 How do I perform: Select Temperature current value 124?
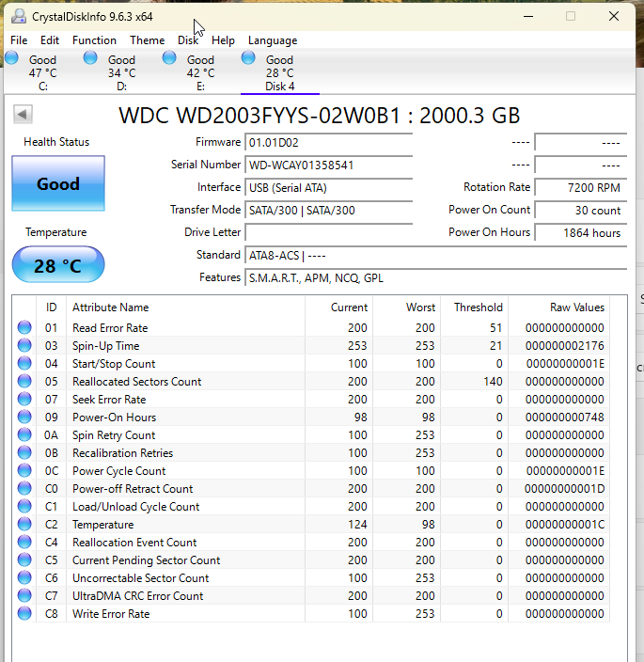point(357,525)
